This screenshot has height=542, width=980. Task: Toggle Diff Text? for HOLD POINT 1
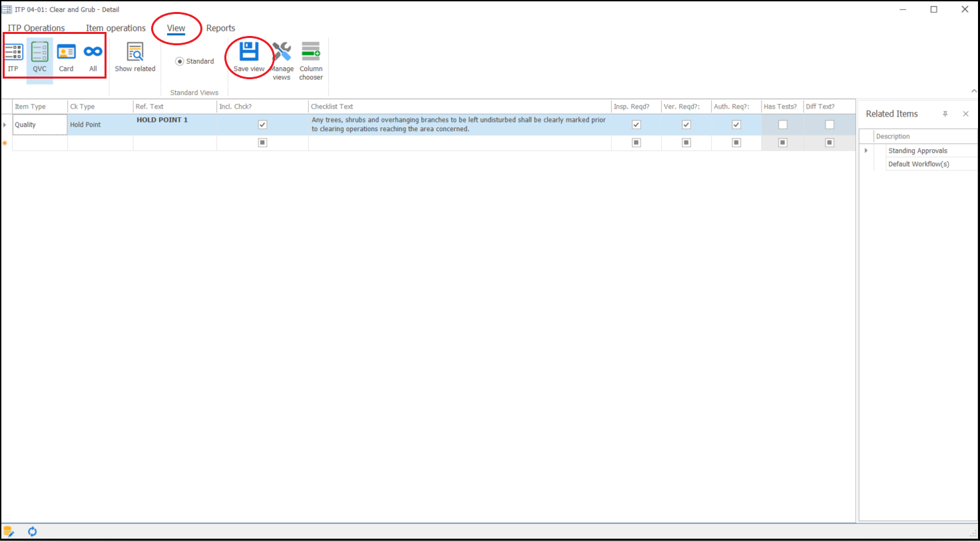(x=830, y=125)
